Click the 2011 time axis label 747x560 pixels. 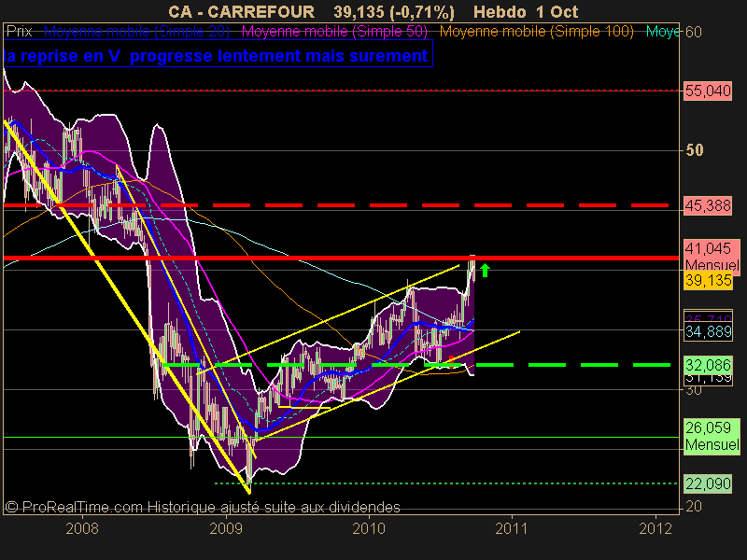point(512,528)
